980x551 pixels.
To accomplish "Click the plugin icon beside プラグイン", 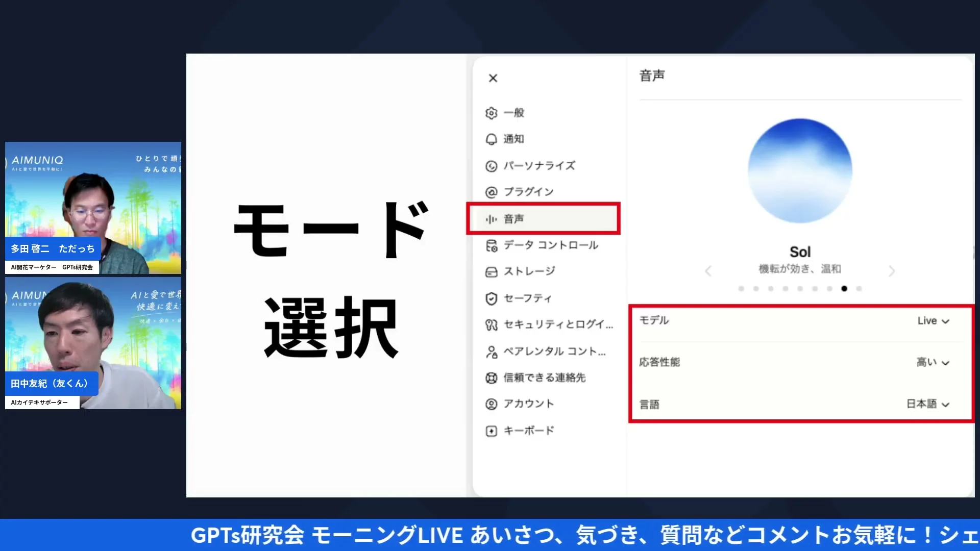I will (491, 192).
